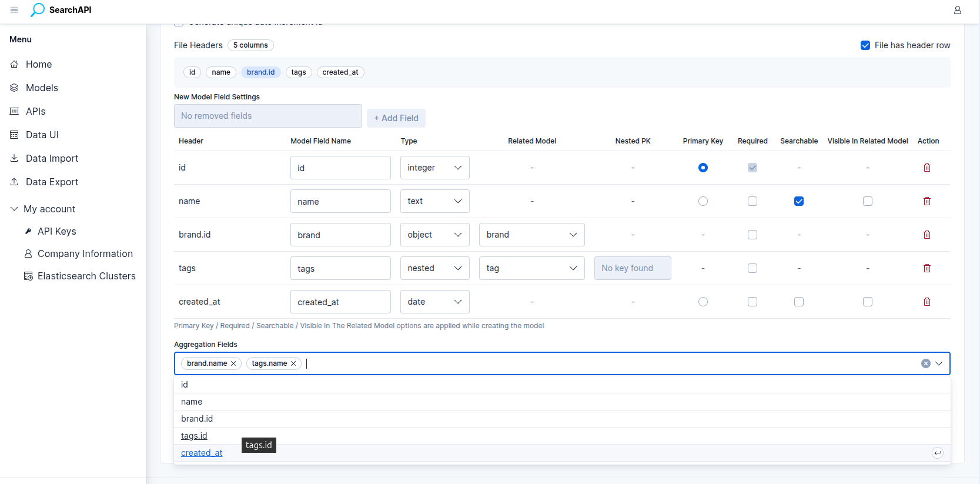Collapse the aggregation fields dropdown arrow

939,363
